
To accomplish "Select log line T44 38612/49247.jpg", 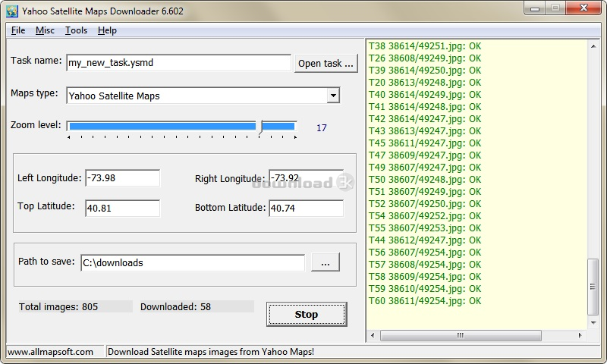I will (x=425, y=240).
